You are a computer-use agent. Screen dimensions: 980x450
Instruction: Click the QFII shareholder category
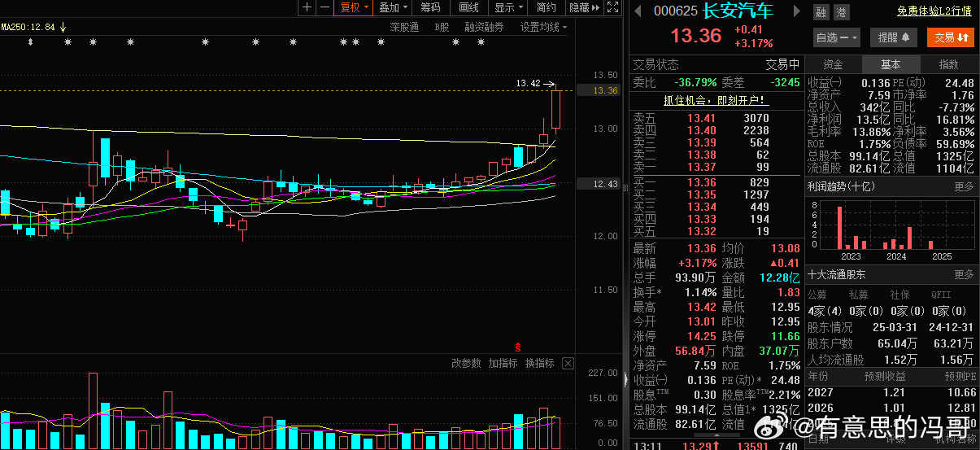tap(941, 295)
